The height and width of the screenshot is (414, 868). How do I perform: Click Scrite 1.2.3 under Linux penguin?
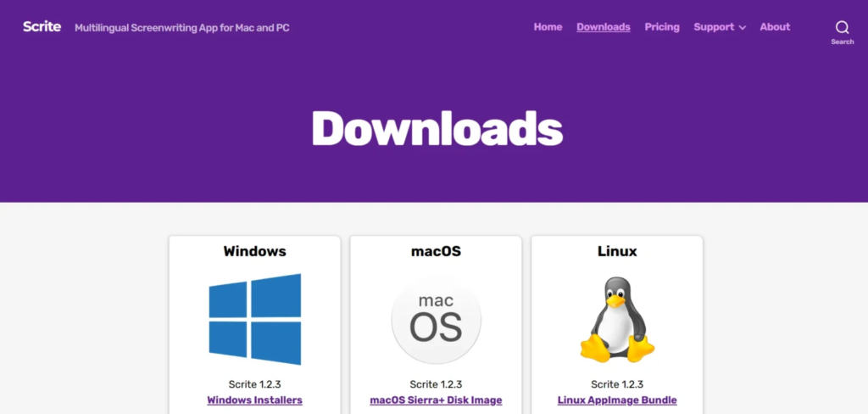tap(617, 384)
